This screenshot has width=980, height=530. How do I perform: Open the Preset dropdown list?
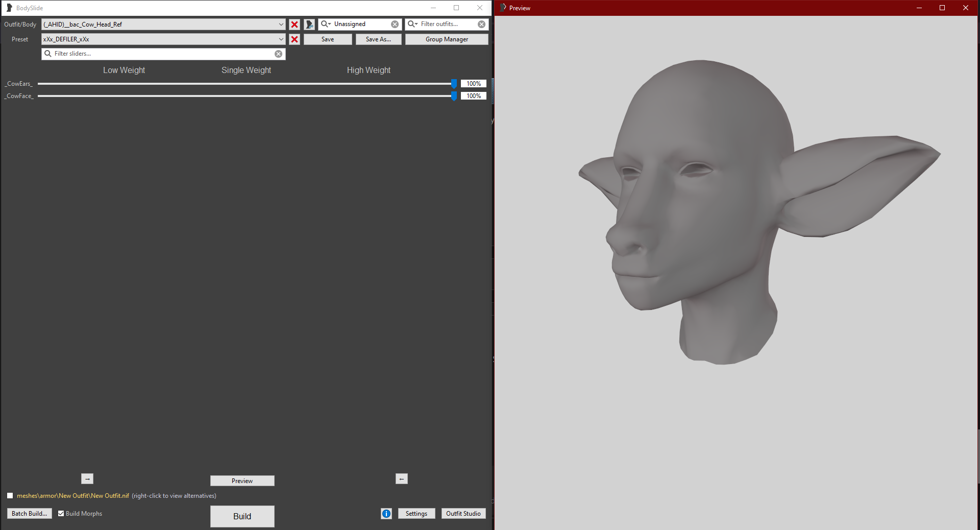pyautogui.click(x=281, y=39)
